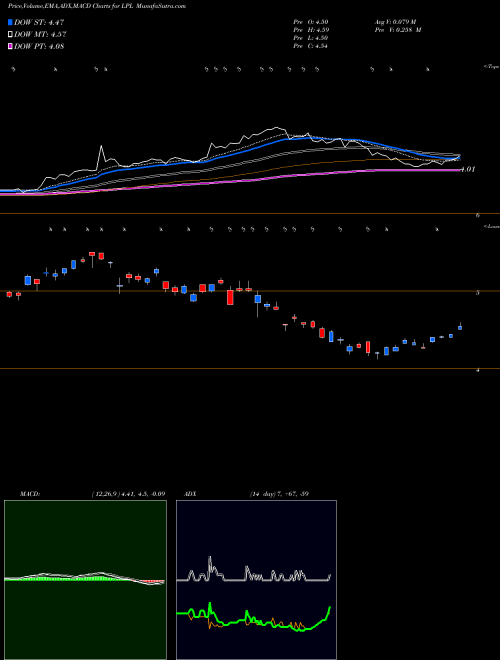Click the 'ADX' panel heading
Viewport: 500px width, 660px height.
(190, 493)
